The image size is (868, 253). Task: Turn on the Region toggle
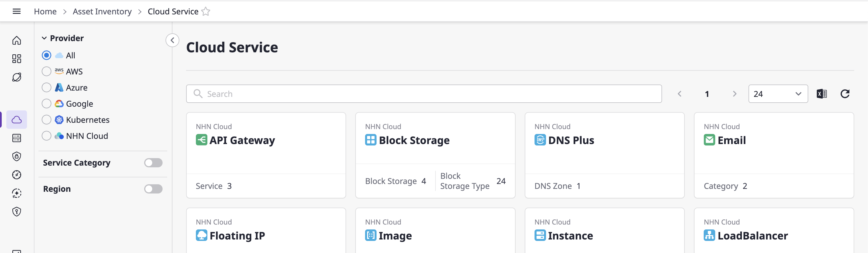pos(153,189)
